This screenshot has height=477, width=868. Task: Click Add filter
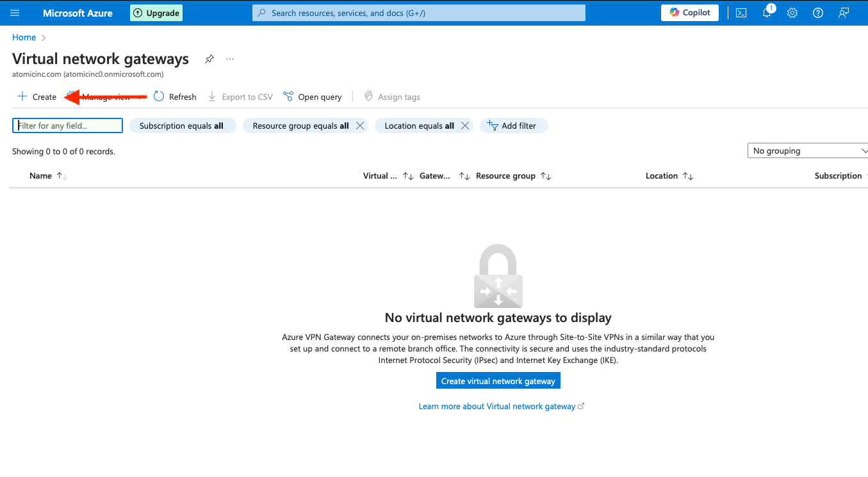coord(514,125)
